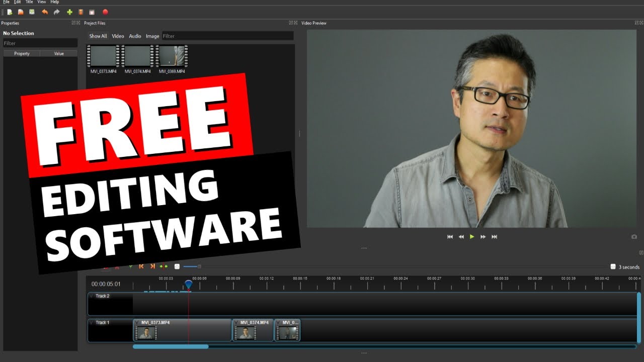Undo the last action with the orange arrow
Viewport: 644px width, 362px height.
(x=45, y=12)
